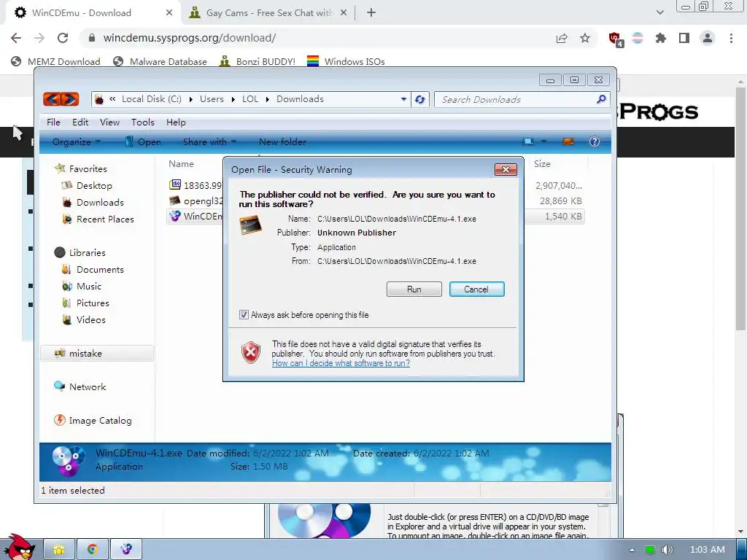Click the WinCDEmu file icon in the list
This screenshot has height=560, width=747.
175,216
